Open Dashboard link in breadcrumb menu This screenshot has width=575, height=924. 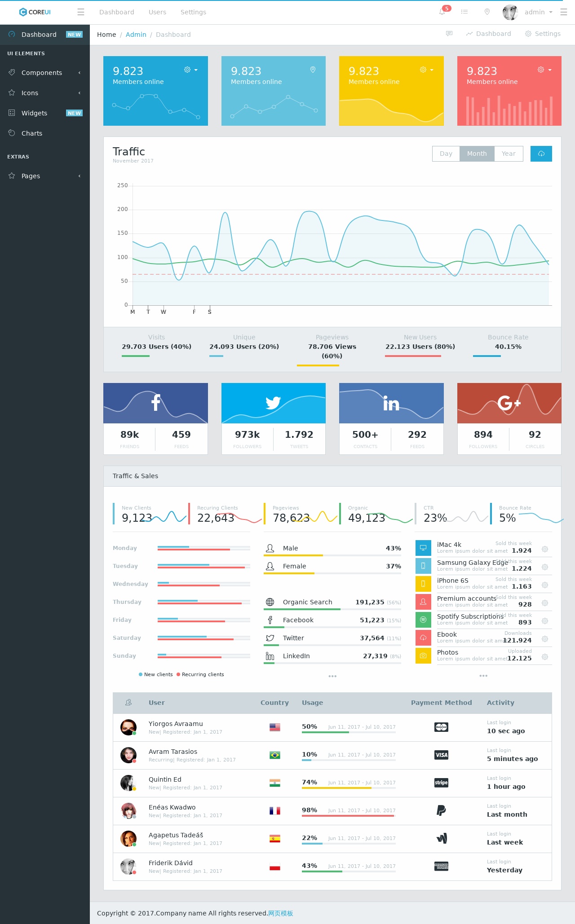(488, 34)
